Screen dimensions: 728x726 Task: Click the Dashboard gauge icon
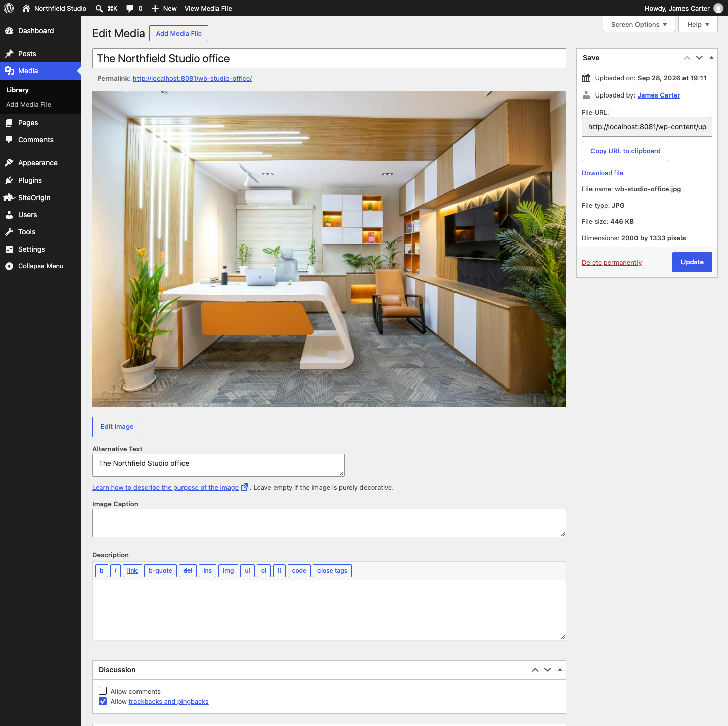click(x=9, y=31)
